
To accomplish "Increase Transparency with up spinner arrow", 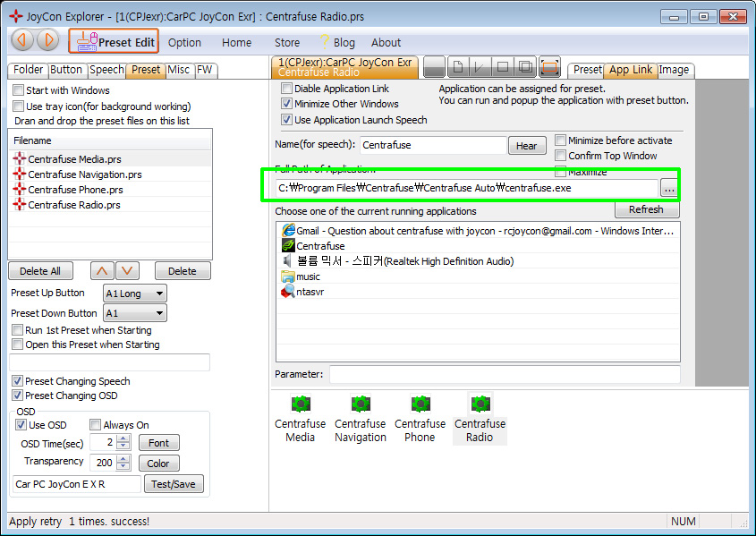I will click(x=123, y=458).
